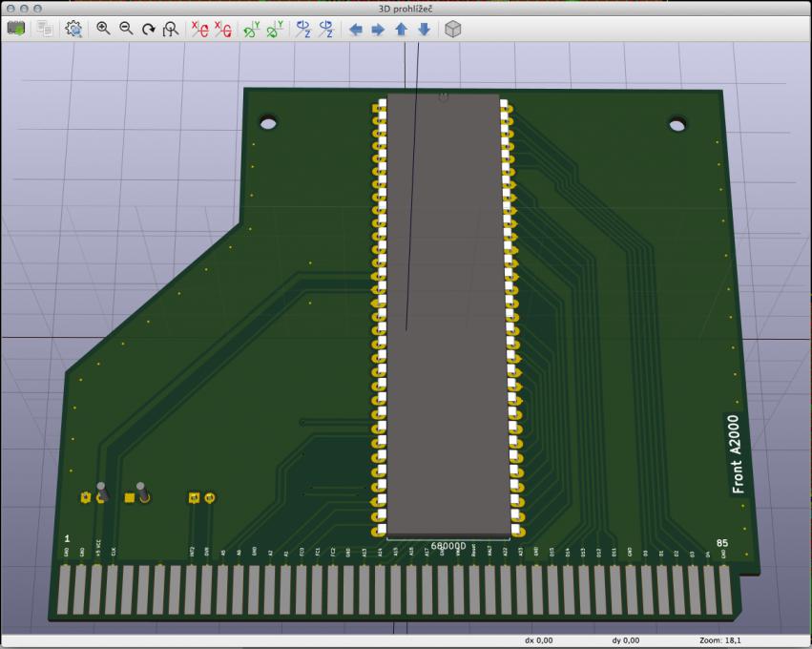Click the redraw view icon
The image size is (812, 649).
click(x=148, y=29)
